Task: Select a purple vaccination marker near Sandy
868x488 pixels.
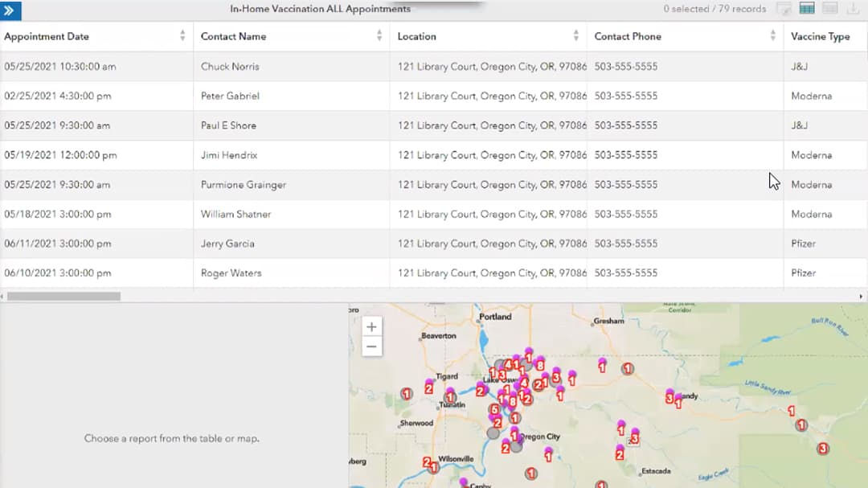Action: tap(669, 391)
